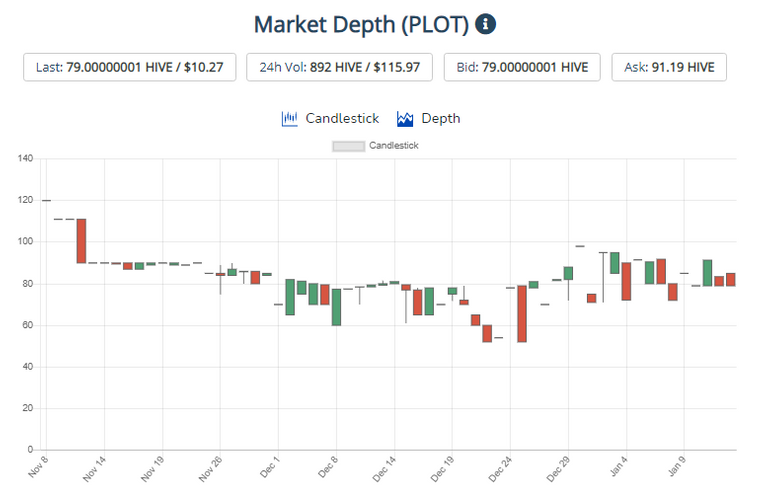Click the Nov 26 x-axis label
Viewport: 768px width, 499px height.
click(x=210, y=469)
